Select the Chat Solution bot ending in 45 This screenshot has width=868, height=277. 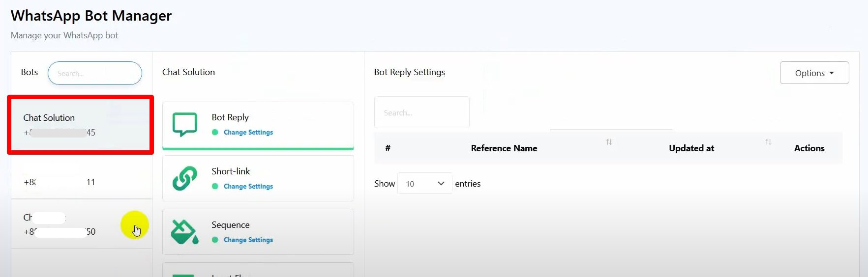click(x=80, y=125)
